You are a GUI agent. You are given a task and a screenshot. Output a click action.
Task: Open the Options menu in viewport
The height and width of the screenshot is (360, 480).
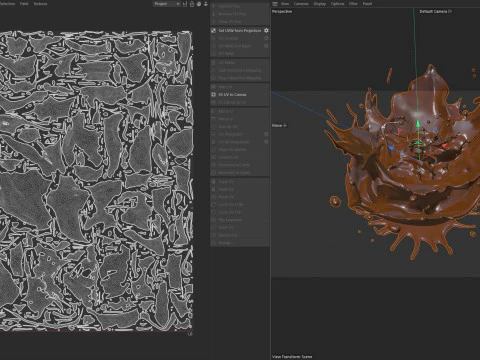click(x=337, y=4)
